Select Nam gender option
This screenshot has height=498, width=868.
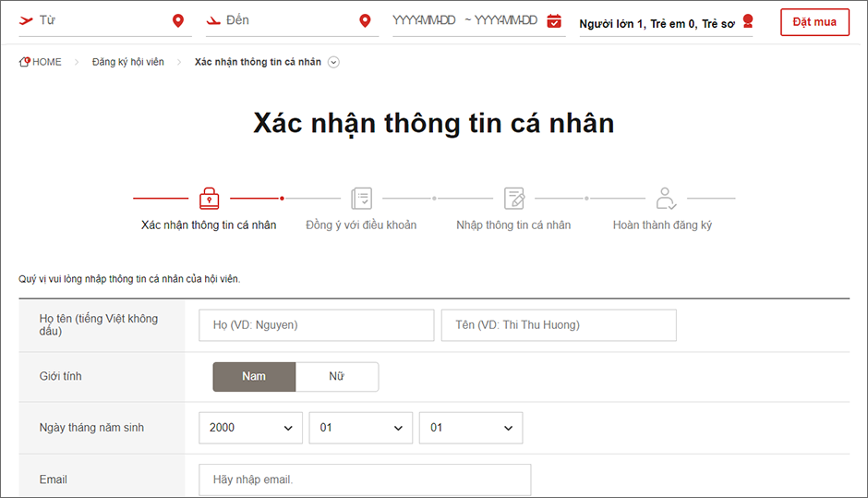(254, 377)
